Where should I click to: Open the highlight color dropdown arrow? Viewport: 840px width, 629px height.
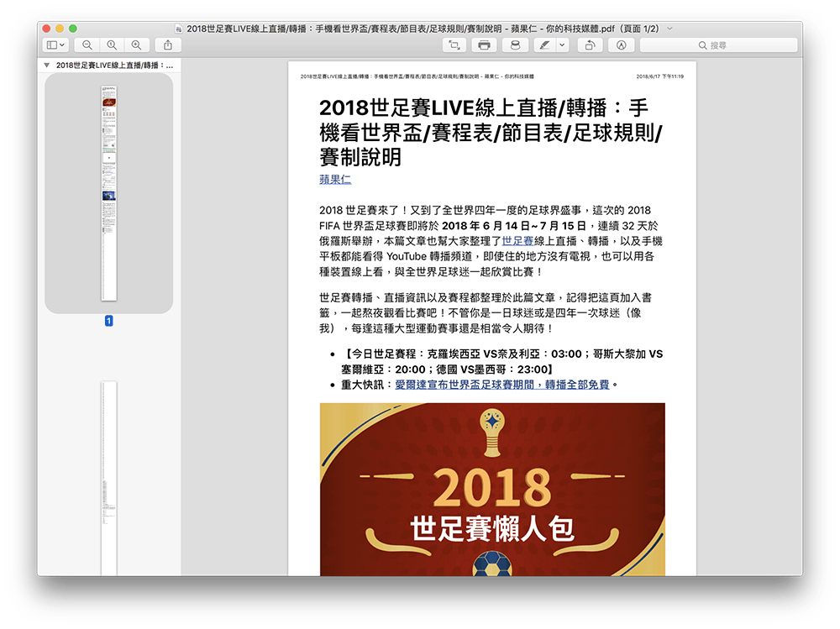(x=563, y=45)
